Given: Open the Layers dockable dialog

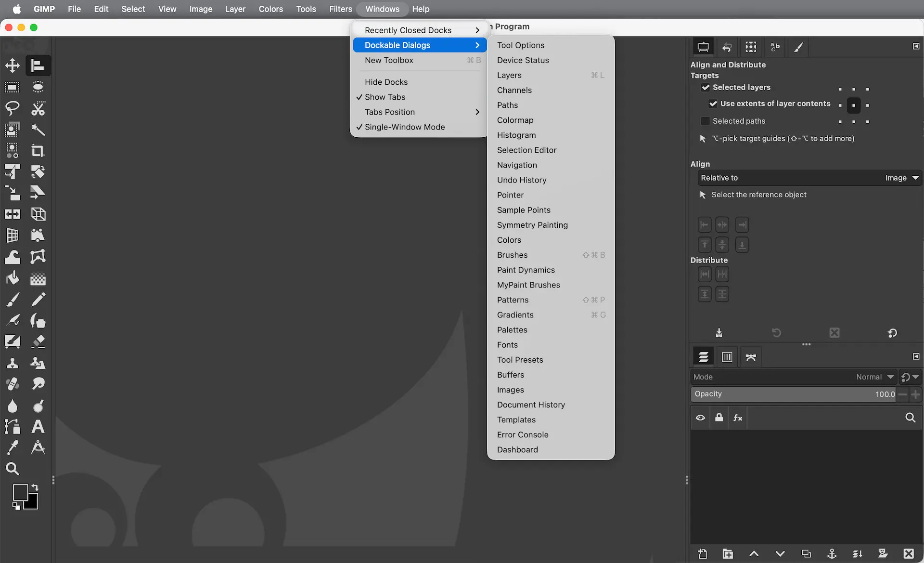Looking at the screenshot, I should click(x=551, y=75).
